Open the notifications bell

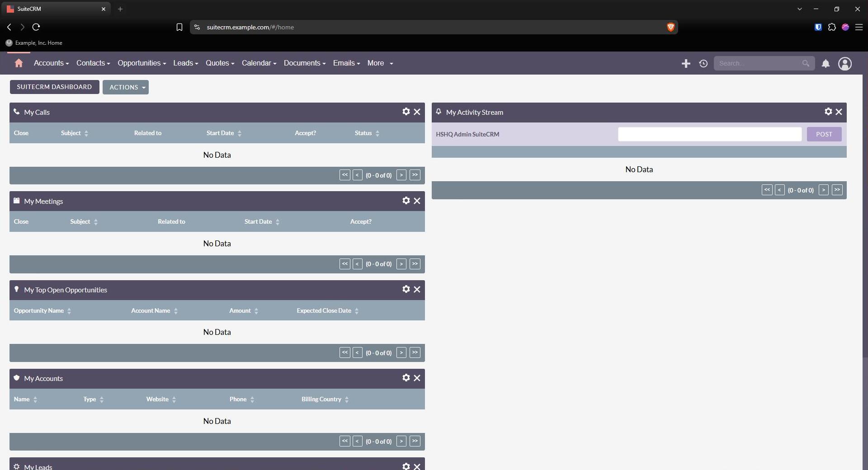(x=826, y=64)
